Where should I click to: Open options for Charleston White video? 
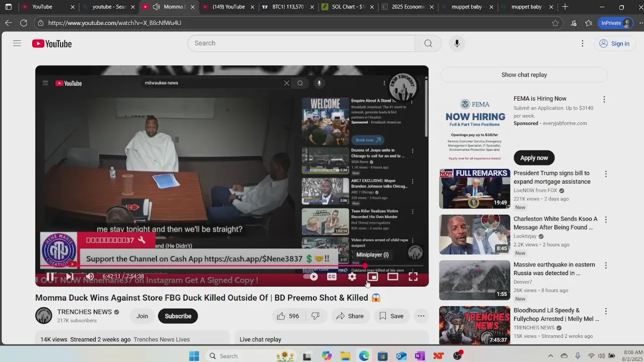point(606,220)
